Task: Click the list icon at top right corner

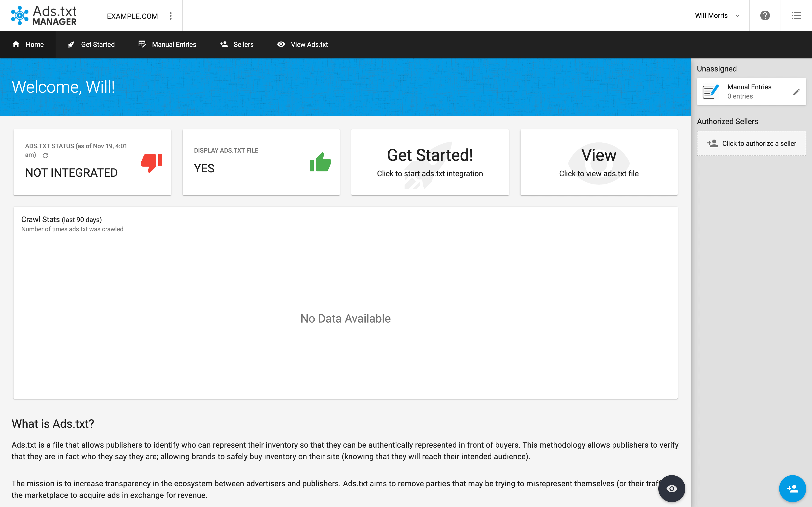Action: (x=797, y=15)
